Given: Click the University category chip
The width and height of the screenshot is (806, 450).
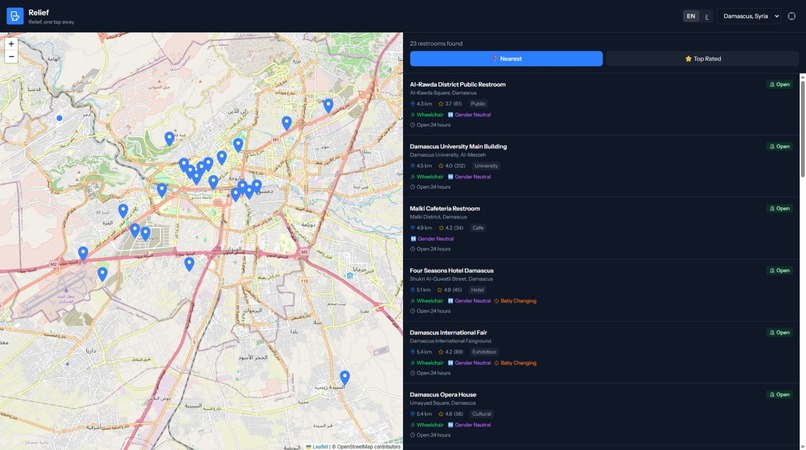Looking at the screenshot, I should pos(486,166).
